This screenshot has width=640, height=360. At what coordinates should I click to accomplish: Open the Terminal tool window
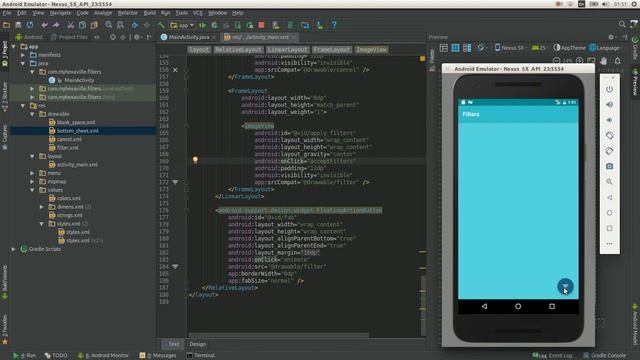pos(200,356)
